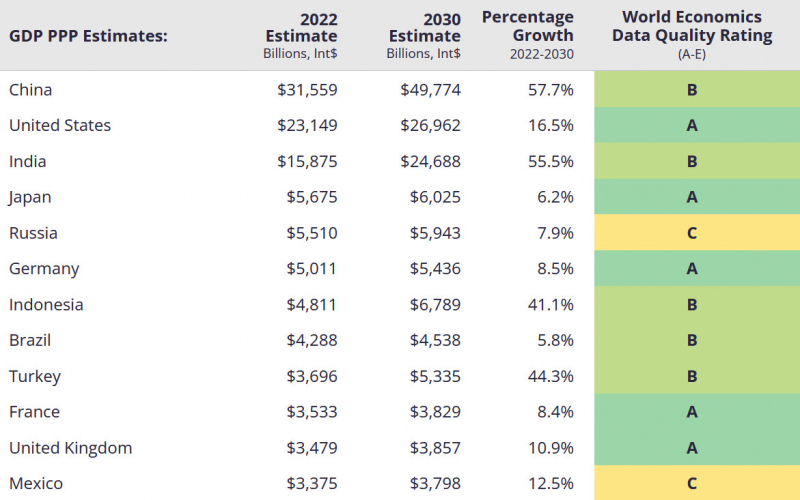Click the China row label

pyautogui.click(x=31, y=90)
